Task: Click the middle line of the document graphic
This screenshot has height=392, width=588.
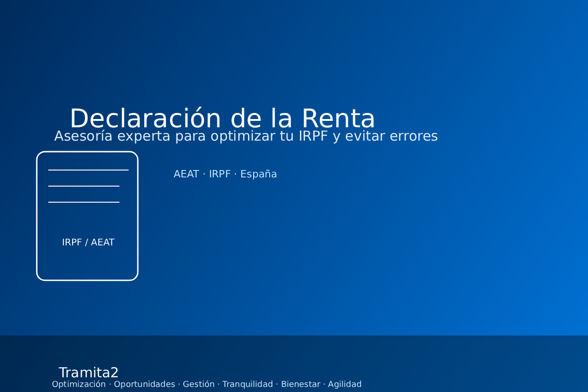Action: click(84, 187)
